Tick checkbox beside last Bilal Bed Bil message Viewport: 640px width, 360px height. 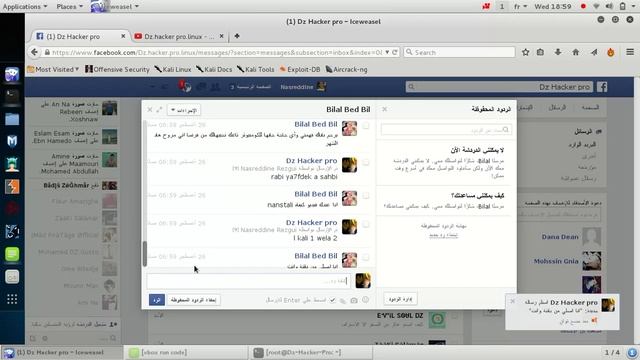point(365,257)
